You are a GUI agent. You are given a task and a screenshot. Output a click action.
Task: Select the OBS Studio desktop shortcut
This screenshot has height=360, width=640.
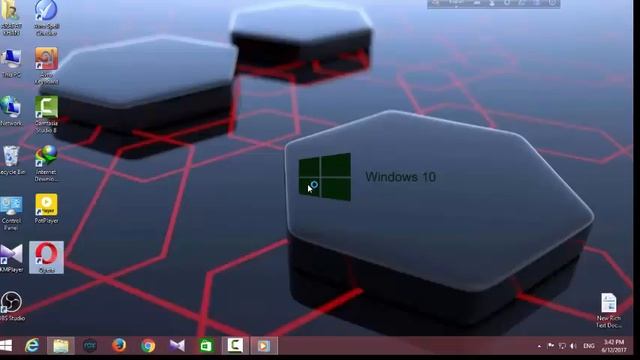pos(11,306)
